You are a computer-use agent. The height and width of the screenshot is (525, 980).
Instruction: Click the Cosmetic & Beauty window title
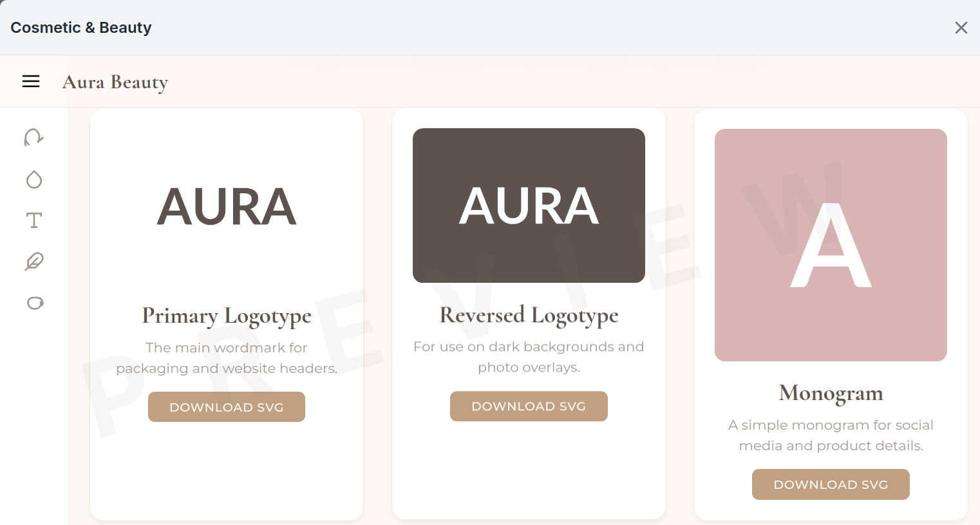[x=81, y=28]
